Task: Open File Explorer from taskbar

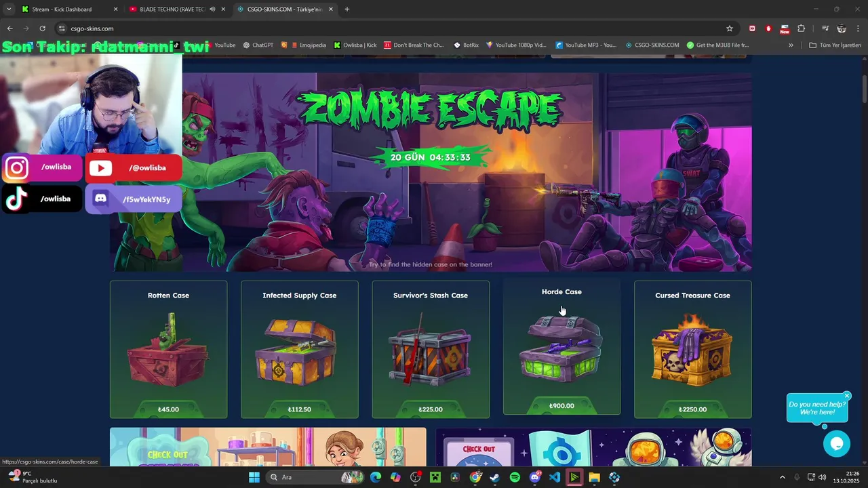Action: [594, 477]
